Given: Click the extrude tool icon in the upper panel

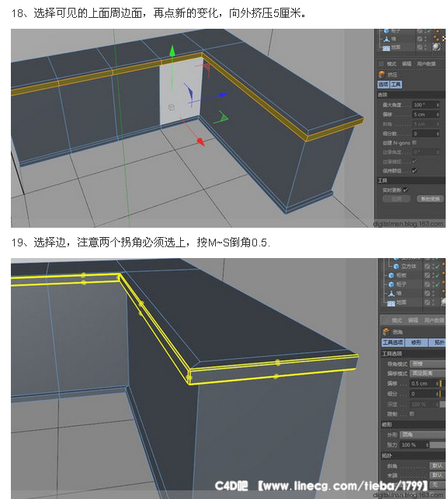Looking at the screenshot, I should click(381, 74).
